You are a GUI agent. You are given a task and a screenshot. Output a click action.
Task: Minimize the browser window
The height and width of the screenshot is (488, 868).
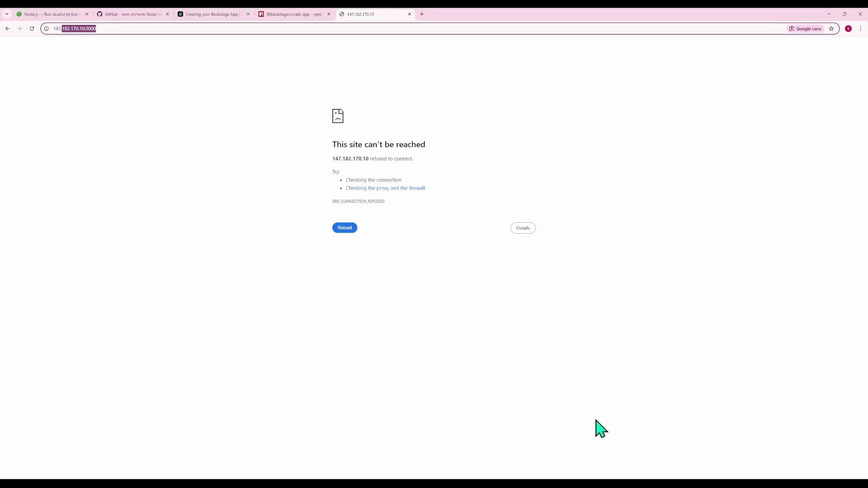(829, 14)
